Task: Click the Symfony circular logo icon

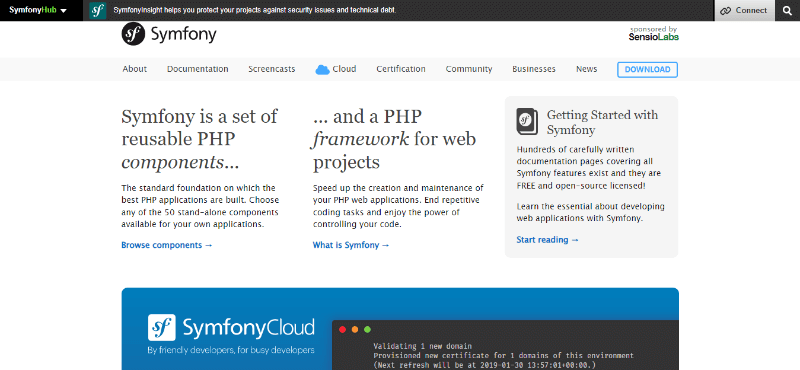Action: coord(133,34)
